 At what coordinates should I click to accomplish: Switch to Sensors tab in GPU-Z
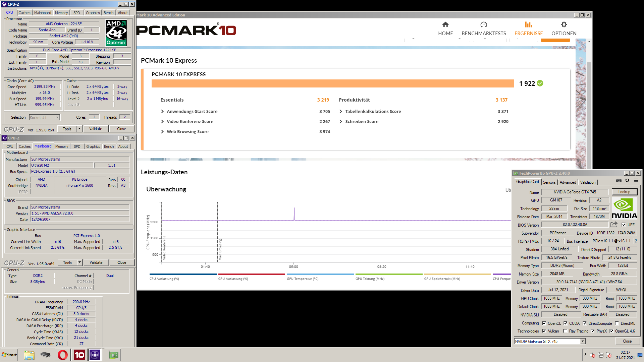(x=549, y=182)
